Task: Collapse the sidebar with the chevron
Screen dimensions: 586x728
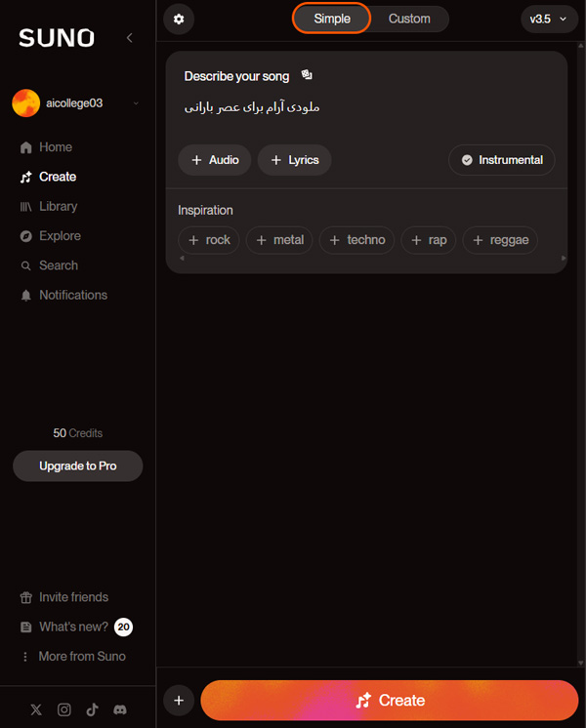Action: [130, 38]
